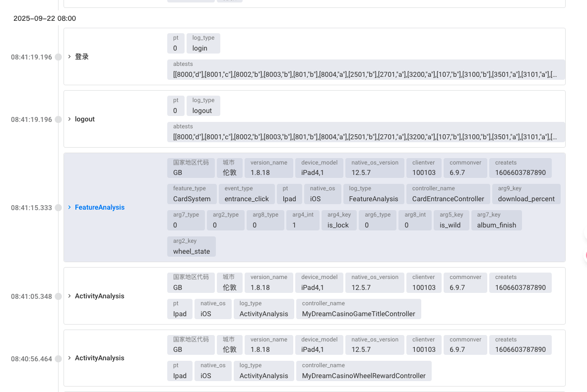Click the 登录 event title
The image size is (587, 392).
[82, 57]
